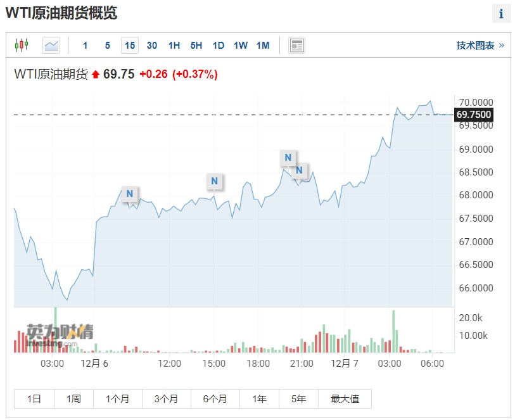515x420 pixels.
Task: Select the 30-minute interval
Action: tap(152, 45)
